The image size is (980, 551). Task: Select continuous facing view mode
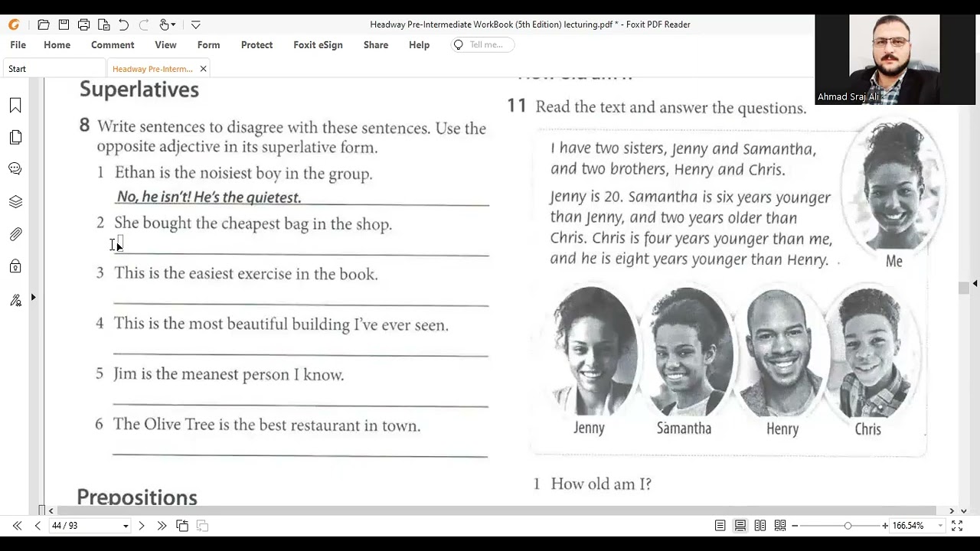[780, 526]
